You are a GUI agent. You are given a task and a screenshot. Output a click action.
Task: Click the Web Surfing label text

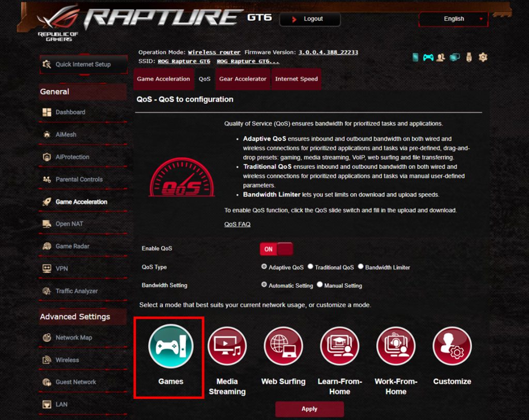284,382
